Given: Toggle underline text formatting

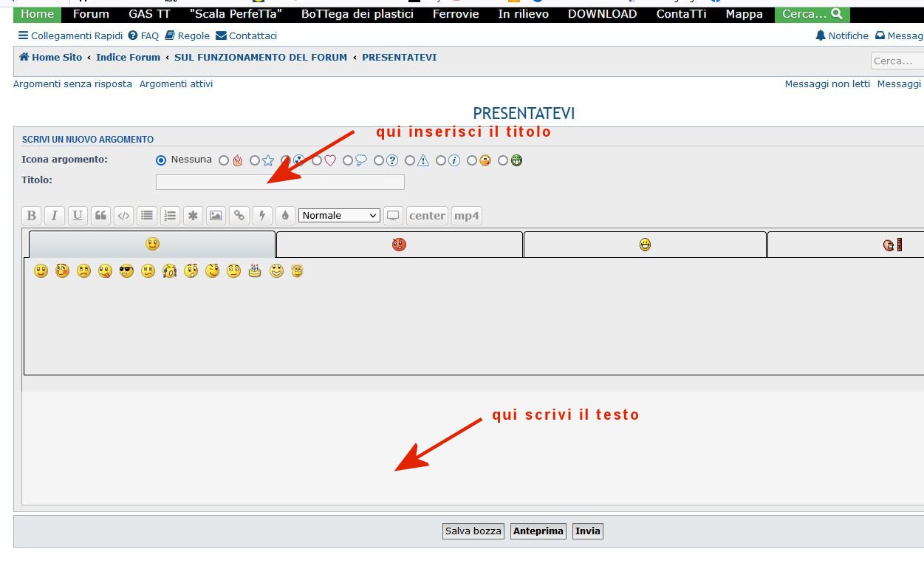Looking at the screenshot, I should coord(77,216).
